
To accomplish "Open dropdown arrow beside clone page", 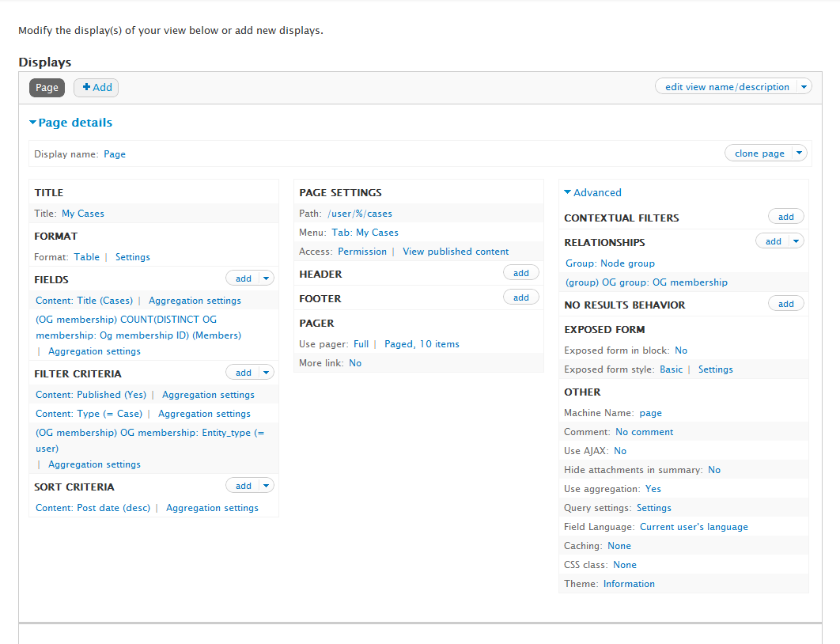I will click(800, 153).
